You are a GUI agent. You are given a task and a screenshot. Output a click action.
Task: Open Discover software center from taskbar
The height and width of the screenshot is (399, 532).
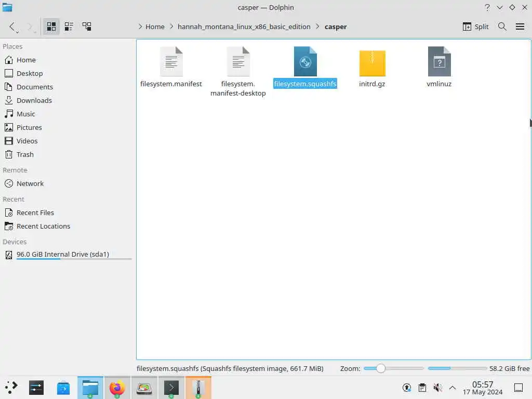63,388
